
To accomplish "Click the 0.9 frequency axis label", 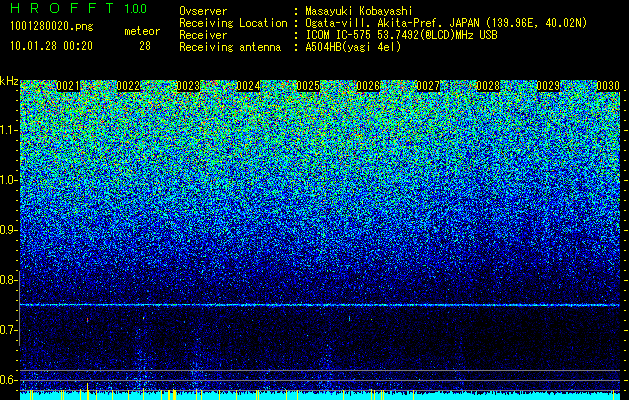I will (9, 230).
